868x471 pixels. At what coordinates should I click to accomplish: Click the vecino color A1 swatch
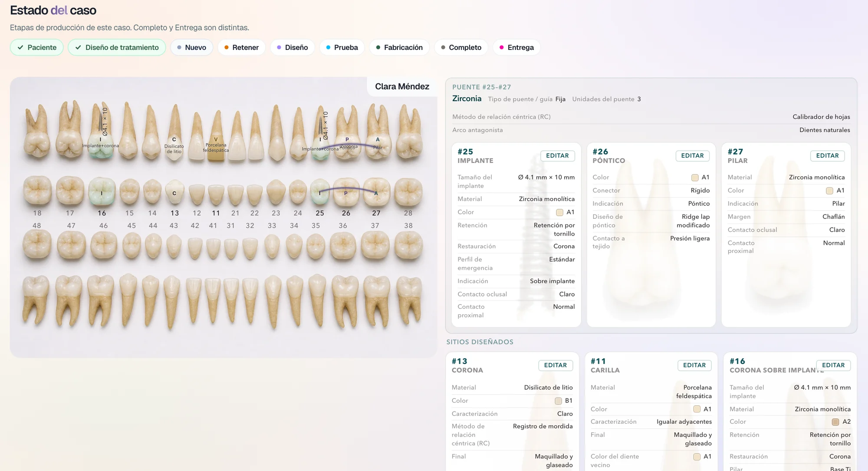coord(697,457)
